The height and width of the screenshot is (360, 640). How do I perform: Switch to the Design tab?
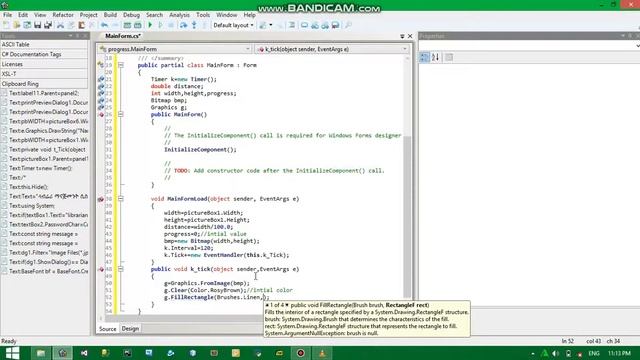pyautogui.click(x=130, y=329)
